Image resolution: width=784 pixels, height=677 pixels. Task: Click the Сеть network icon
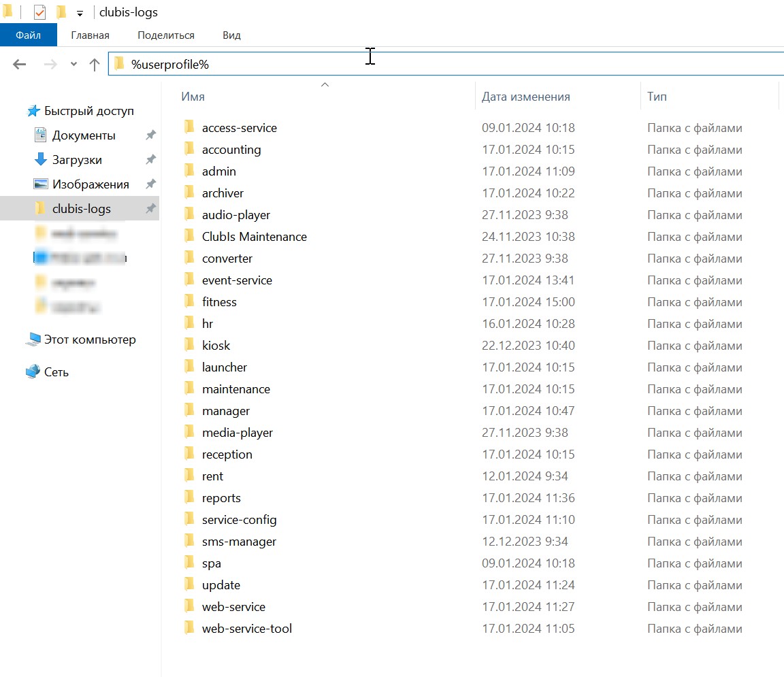[x=33, y=371]
